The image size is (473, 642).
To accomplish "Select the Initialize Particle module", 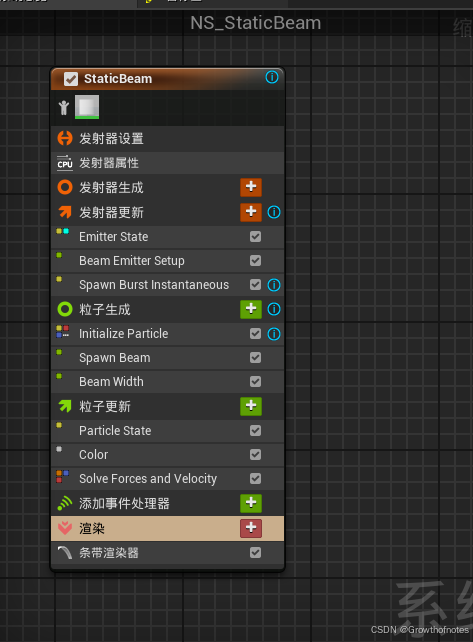I will click(167, 334).
